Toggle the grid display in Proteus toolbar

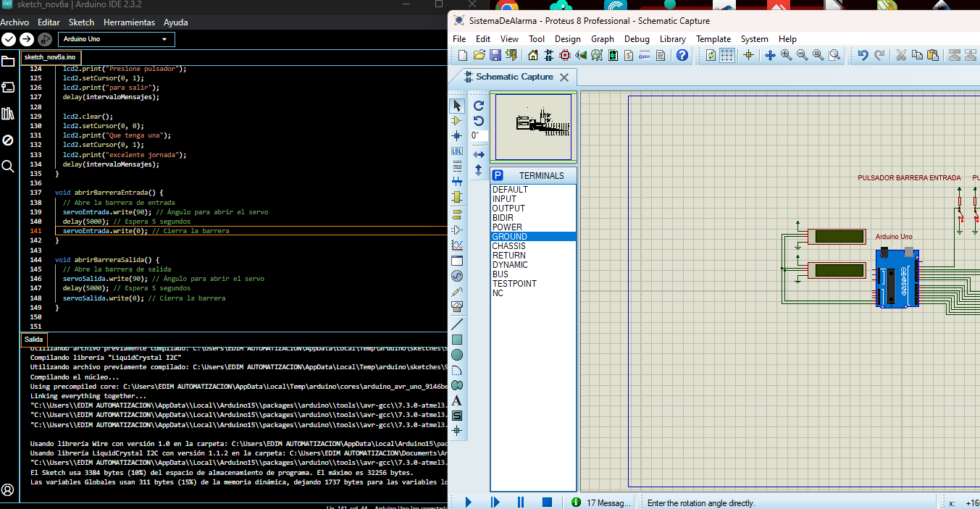point(727,55)
